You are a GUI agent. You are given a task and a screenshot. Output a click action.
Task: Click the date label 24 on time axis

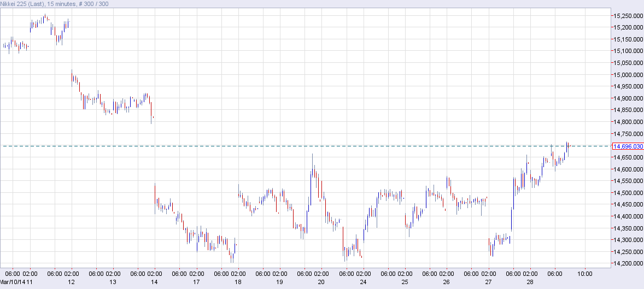coord(363,282)
